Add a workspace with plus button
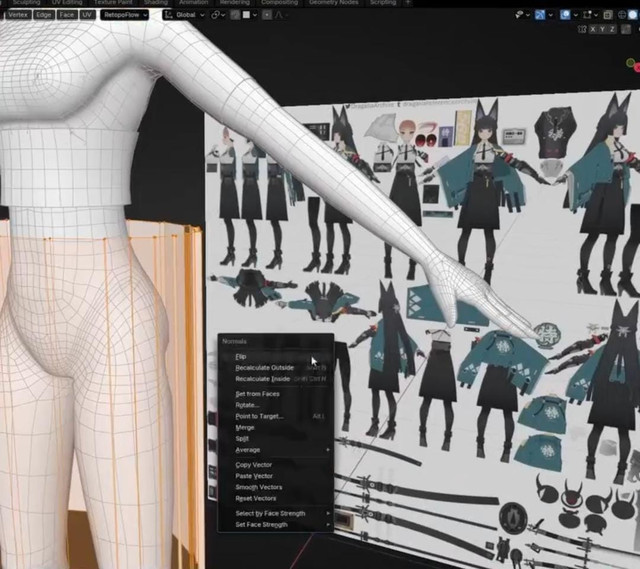This screenshot has height=569, width=640. [x=407, y=2]
